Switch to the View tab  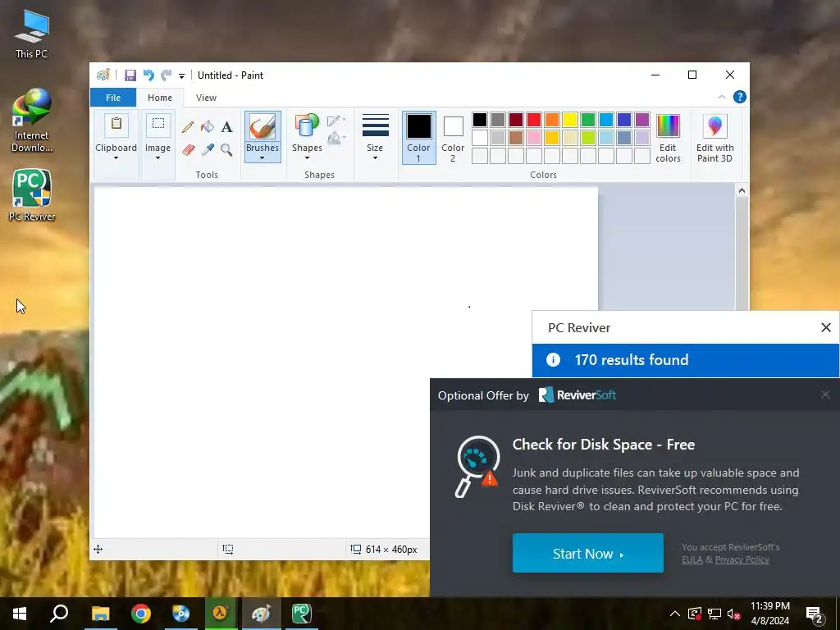click(x=206, y=98)
